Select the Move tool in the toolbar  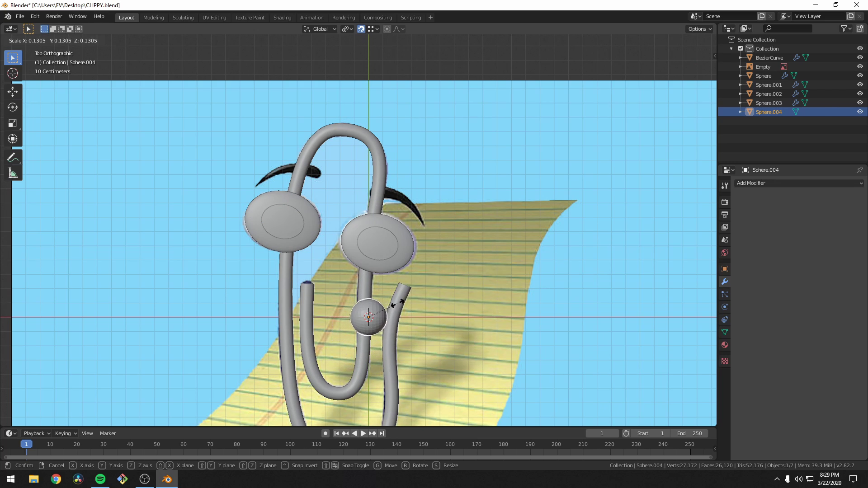click(x=13, y=91)
